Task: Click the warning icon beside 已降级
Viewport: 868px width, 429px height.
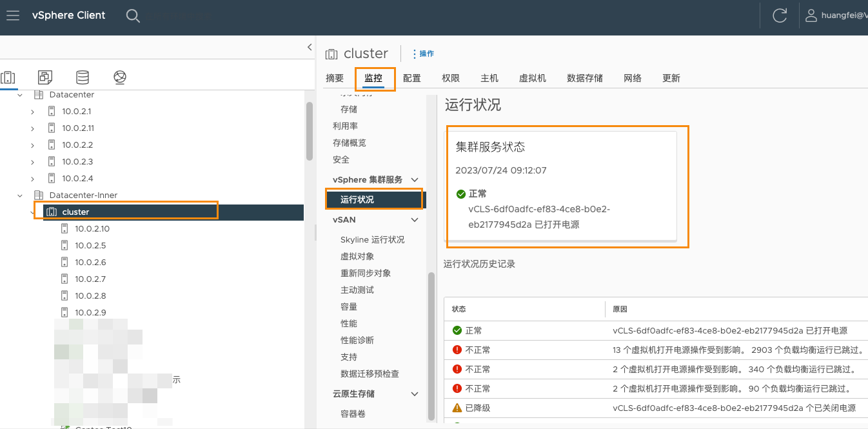Action: [457, 408]
